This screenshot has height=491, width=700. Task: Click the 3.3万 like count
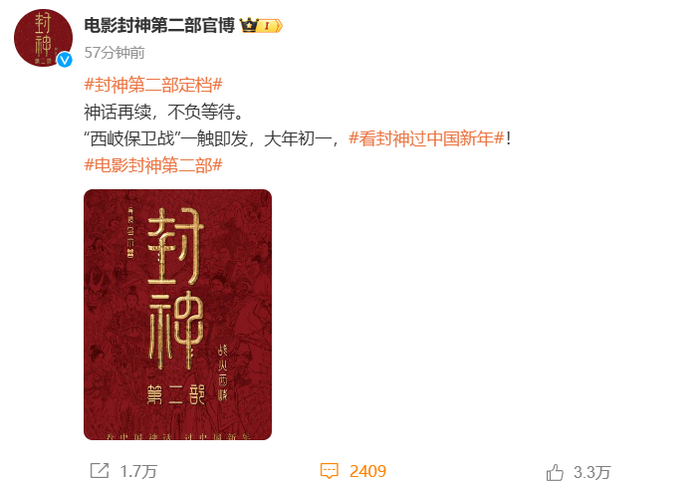click(x=592, y=472)
